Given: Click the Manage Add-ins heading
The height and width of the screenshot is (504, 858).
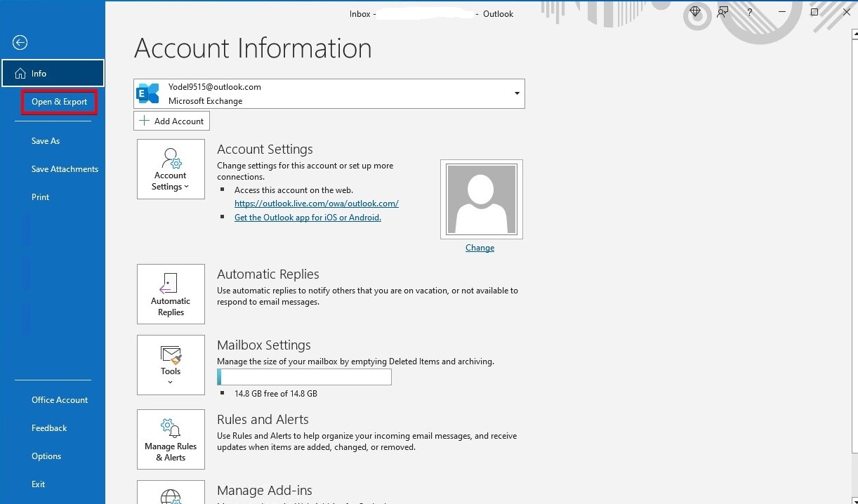Looking at the screenshot, I should (x=265, y=491).
